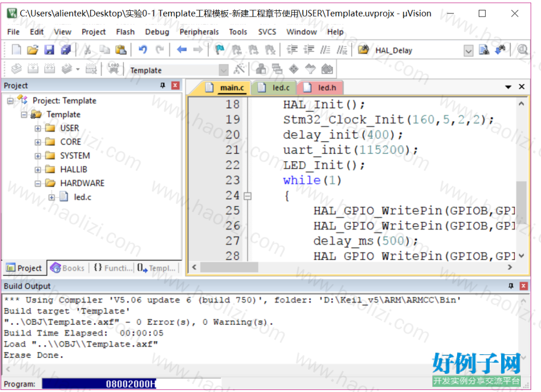541x392 pixels.
Task: Open the Project menu
Action: (x=93, y=32)
